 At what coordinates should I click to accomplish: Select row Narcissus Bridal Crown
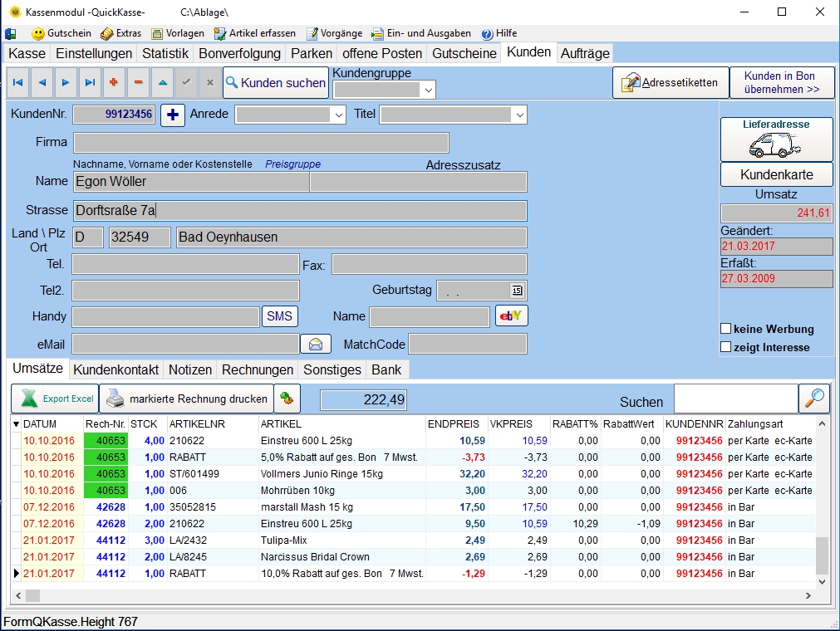click(414, 556)
